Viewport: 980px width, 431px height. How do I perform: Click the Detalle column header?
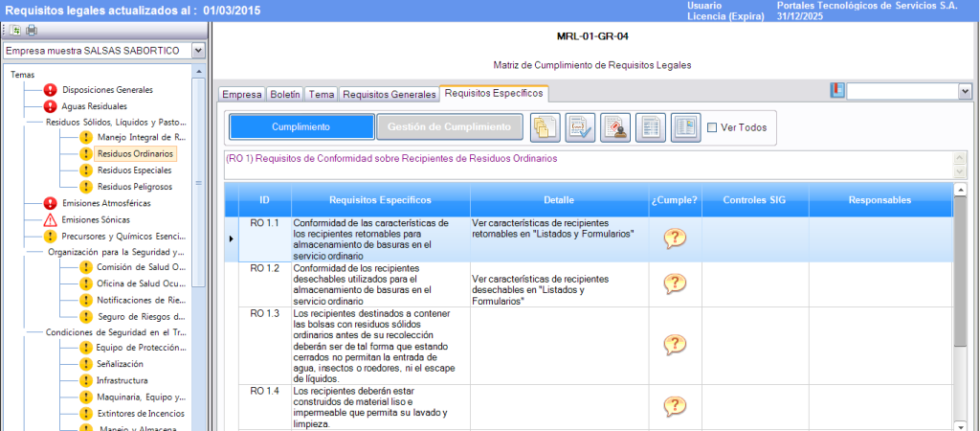click(559, 200)
